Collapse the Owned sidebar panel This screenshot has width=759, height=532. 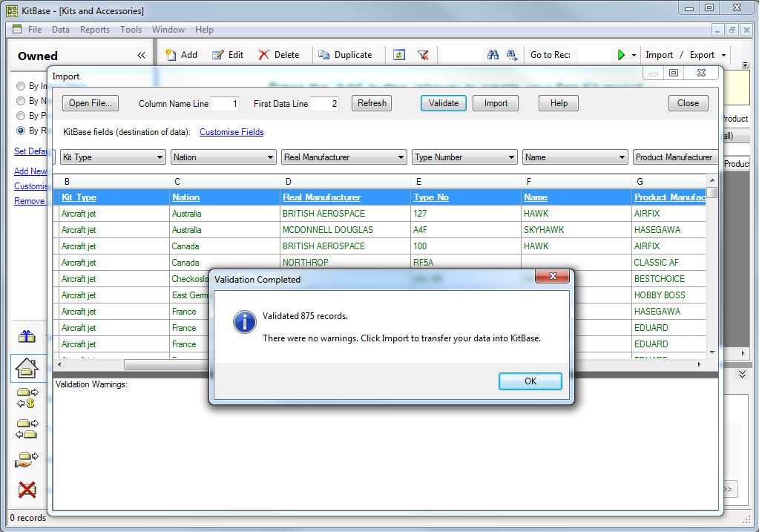click(141, 55)
